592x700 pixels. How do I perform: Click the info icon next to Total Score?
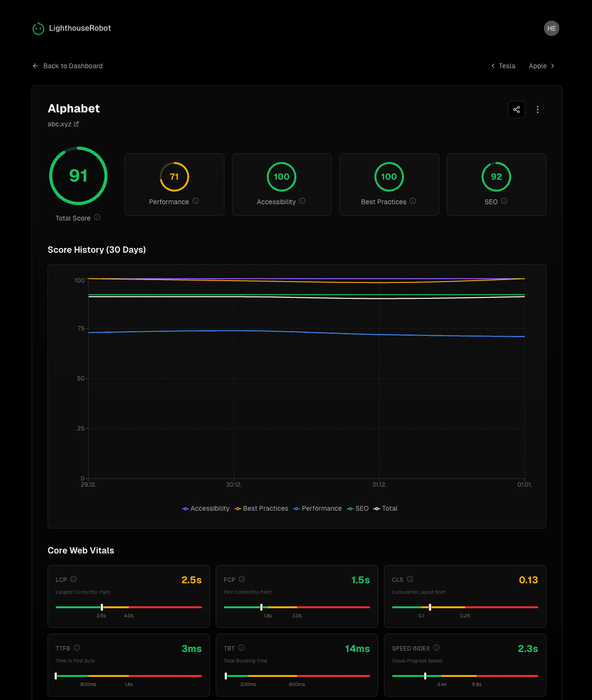(98, 218)
